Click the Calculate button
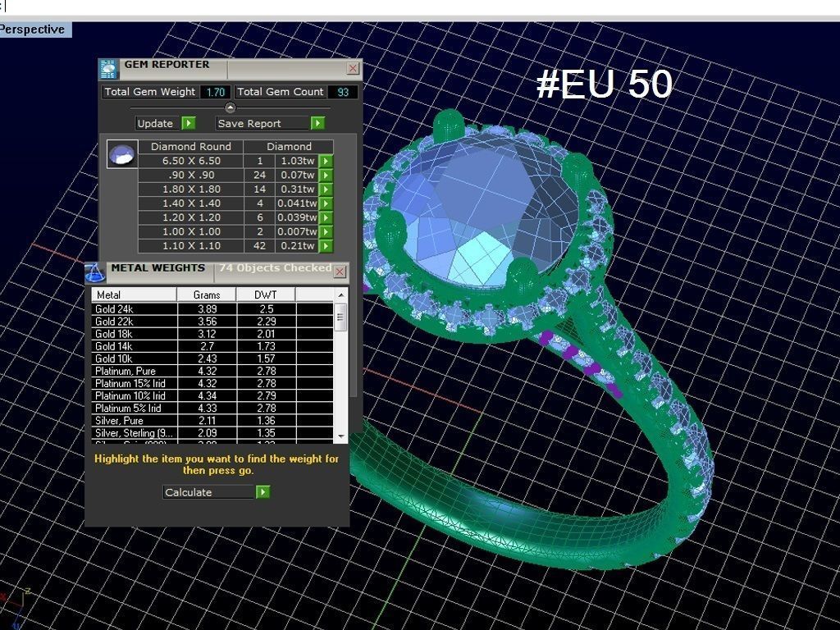The height and width of the screenshot is (630, 840). tap(209, 492)
